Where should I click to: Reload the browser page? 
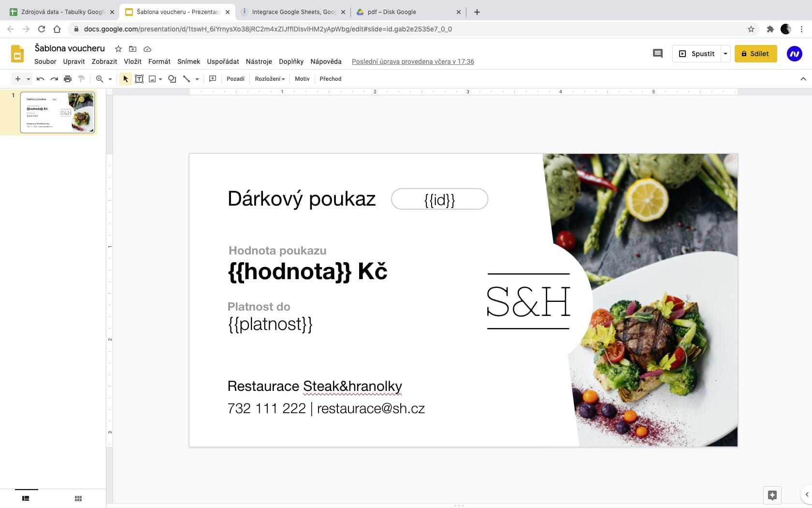tap(42, 29)
